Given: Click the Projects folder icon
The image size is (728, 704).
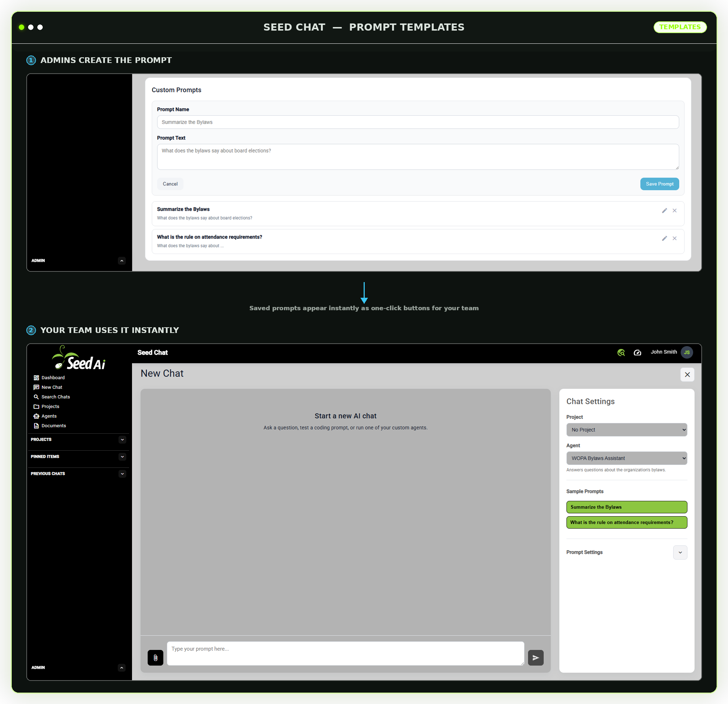Looking at the screenshot, I should 36,407.
